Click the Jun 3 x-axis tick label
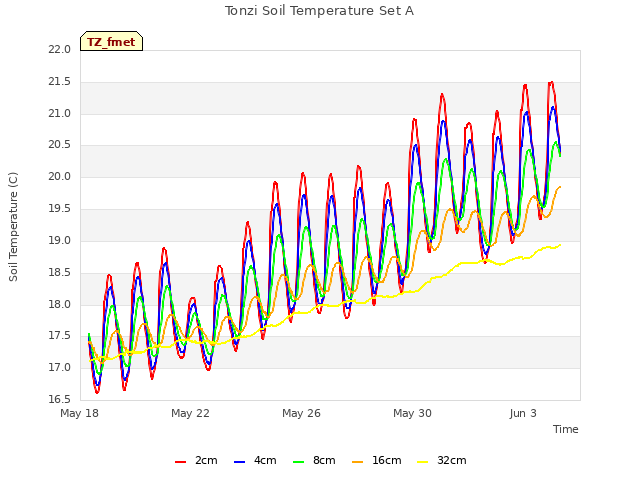 click(x=523, y=413)
